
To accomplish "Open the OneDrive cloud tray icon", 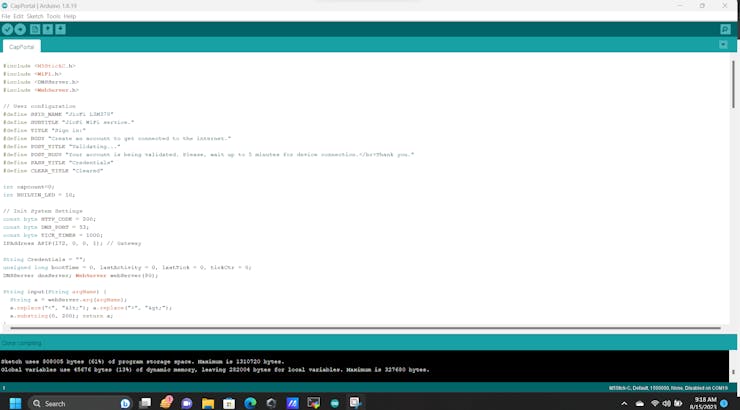I will coord(639,404).
